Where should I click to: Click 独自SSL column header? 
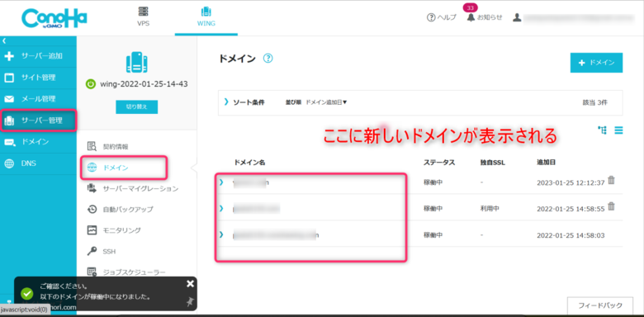pos(492,162)
